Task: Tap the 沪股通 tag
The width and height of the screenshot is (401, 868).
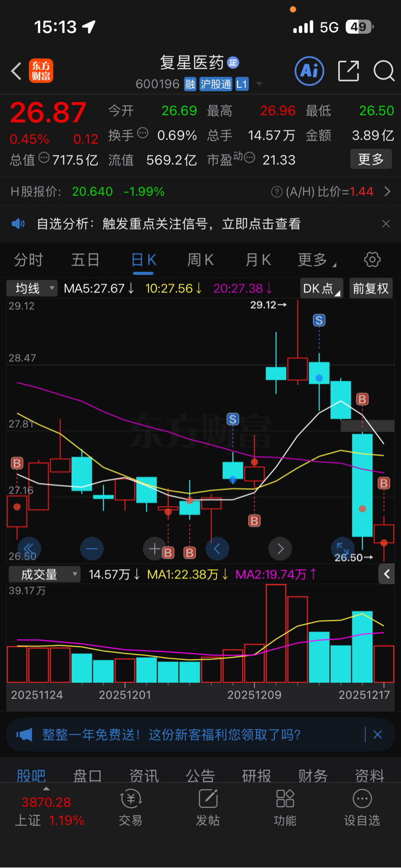Action: (216, 84)
